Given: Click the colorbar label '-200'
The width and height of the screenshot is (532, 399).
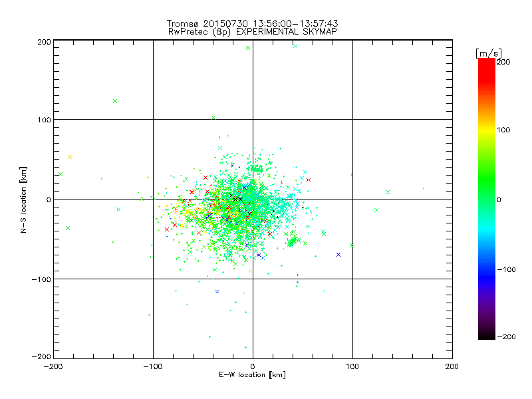Looking at the screenshot, I should (x=506, y=336).
